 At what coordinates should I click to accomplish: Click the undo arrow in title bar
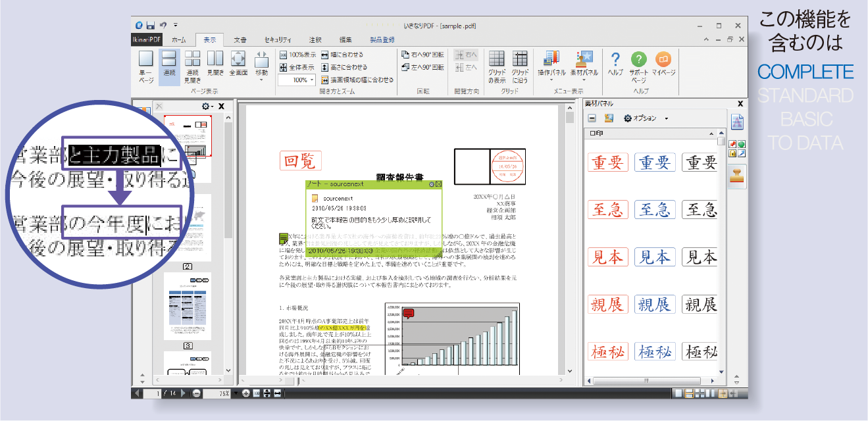163,26
